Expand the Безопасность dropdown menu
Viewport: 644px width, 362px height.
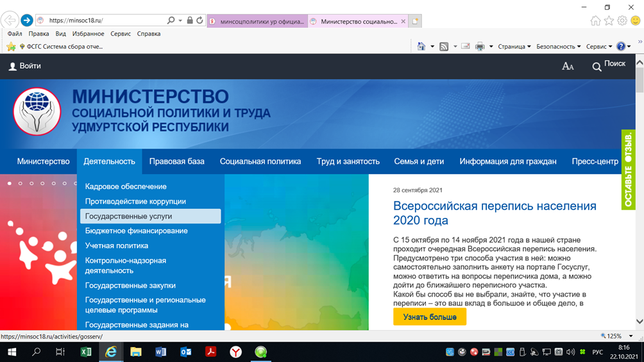click(x=558, y=46)
